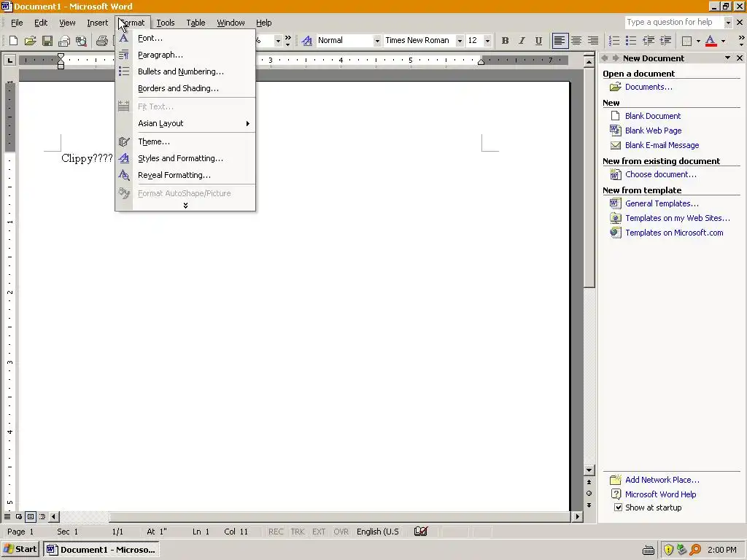The width and height of the screenshot is (747, 560).
Task: Click the Select Browse Object circle button
Action: 589,494
